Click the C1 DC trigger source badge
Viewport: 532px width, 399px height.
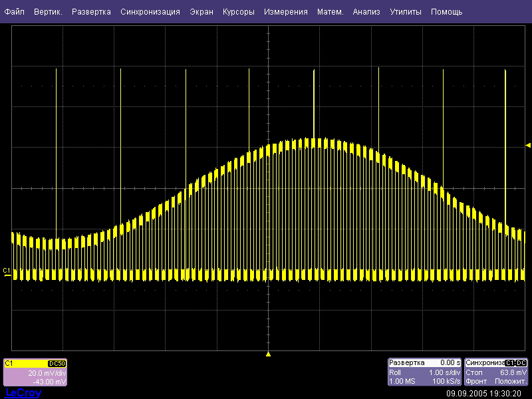tap(516, 363)
